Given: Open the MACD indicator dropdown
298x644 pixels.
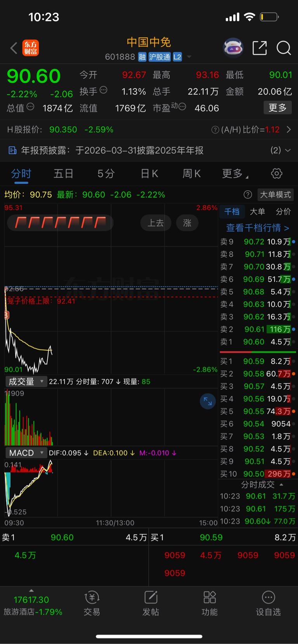Looking at the screenshot, I should click(26, 453).
